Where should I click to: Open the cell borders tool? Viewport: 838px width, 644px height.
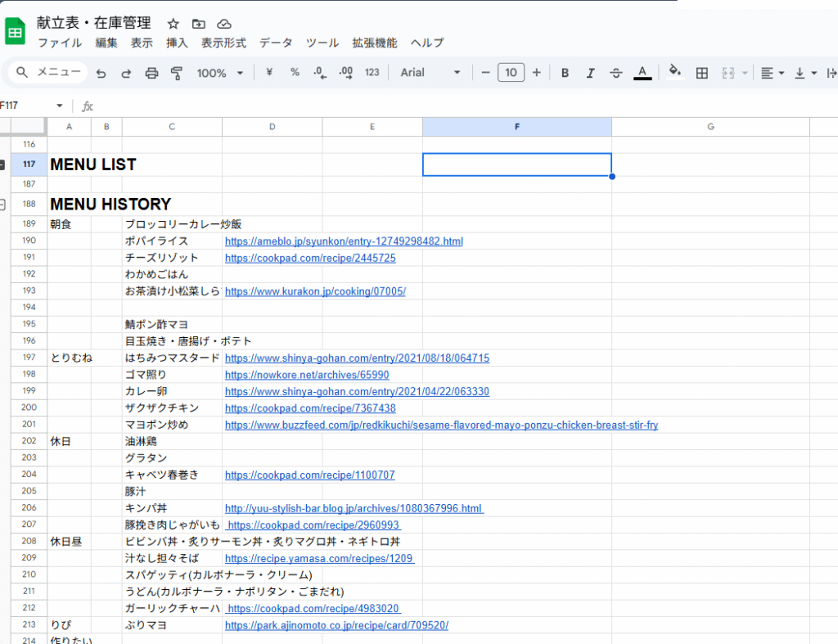(701, 73)
